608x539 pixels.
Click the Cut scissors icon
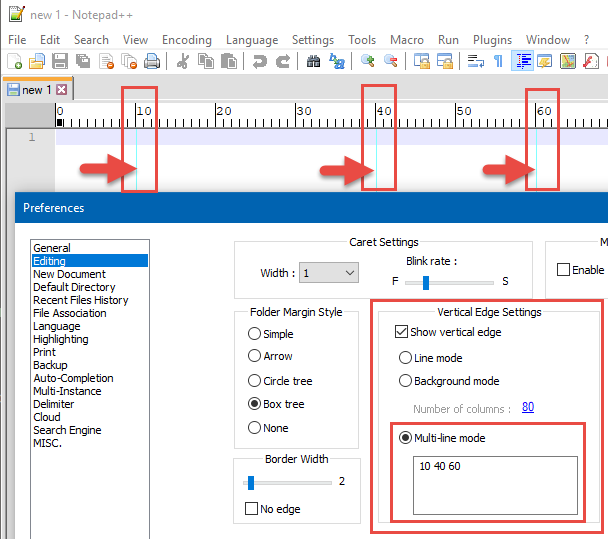[183, 61]
